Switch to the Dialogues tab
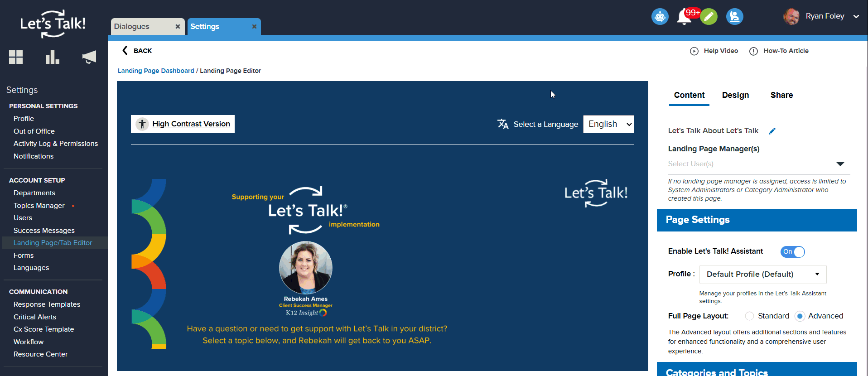The height and width of the screenshot is (376, 868). (x=148, y=27)
